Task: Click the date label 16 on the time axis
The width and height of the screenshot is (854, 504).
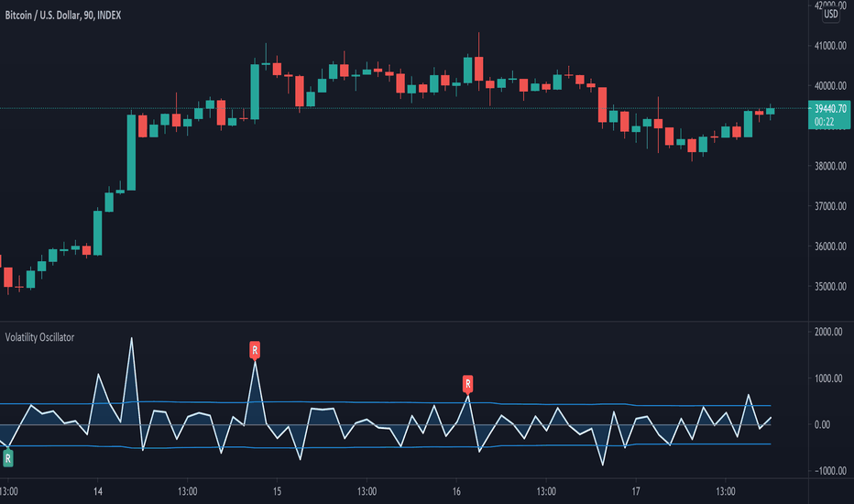Action: pos(456,491)
